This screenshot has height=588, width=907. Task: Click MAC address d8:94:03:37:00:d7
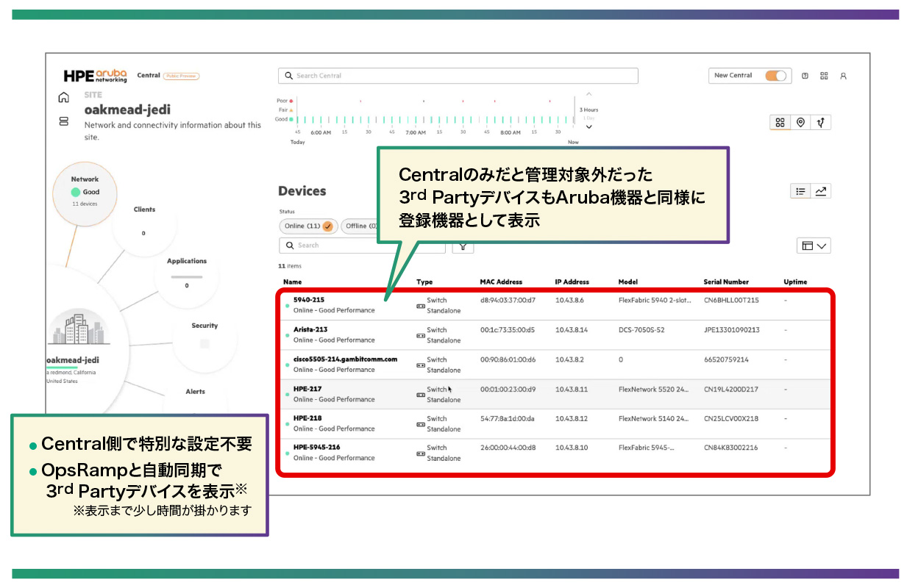[508, 301]
